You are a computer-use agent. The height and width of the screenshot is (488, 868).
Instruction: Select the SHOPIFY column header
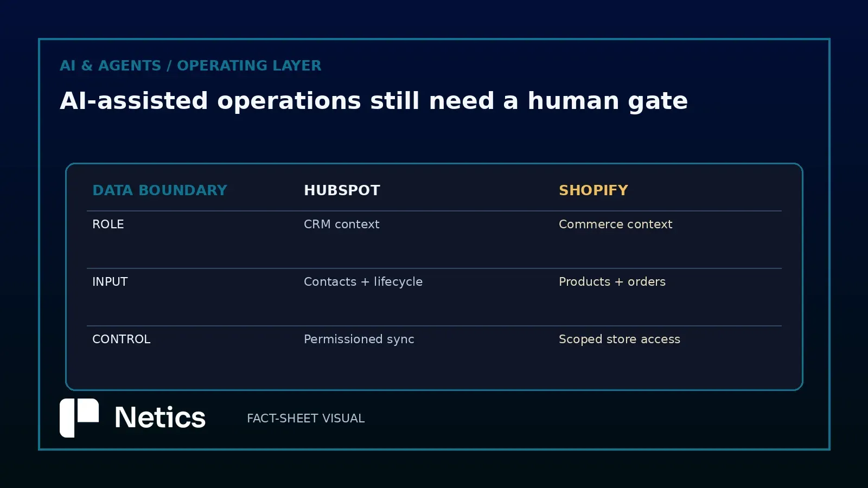pos(593,190)
